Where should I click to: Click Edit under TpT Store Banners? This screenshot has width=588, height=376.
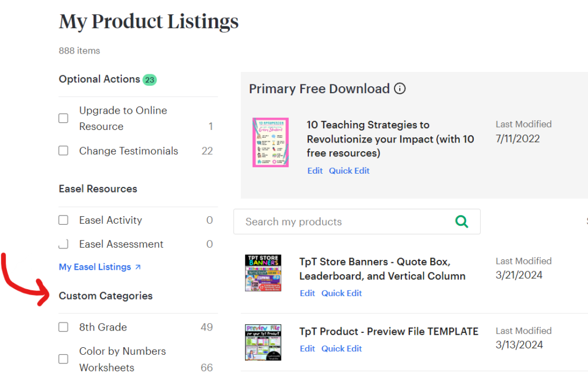(x=307, y=293)
